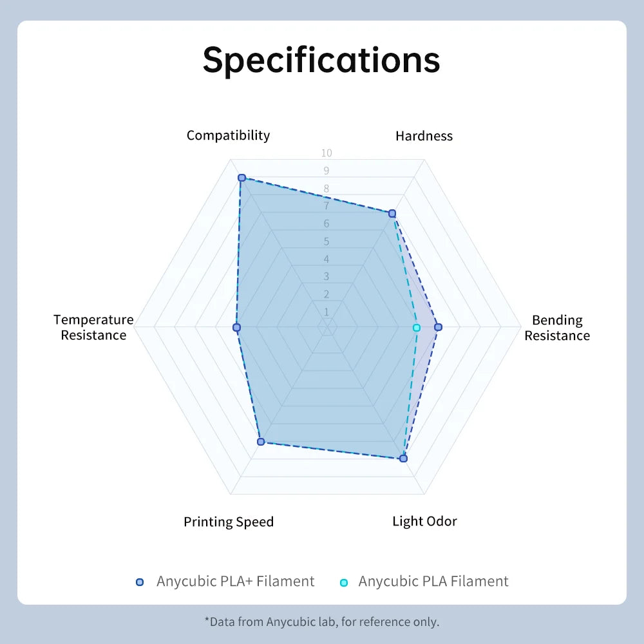Click the Temperature Resistance data point
The width and height of the screenshot is (644, 644).
236,328
